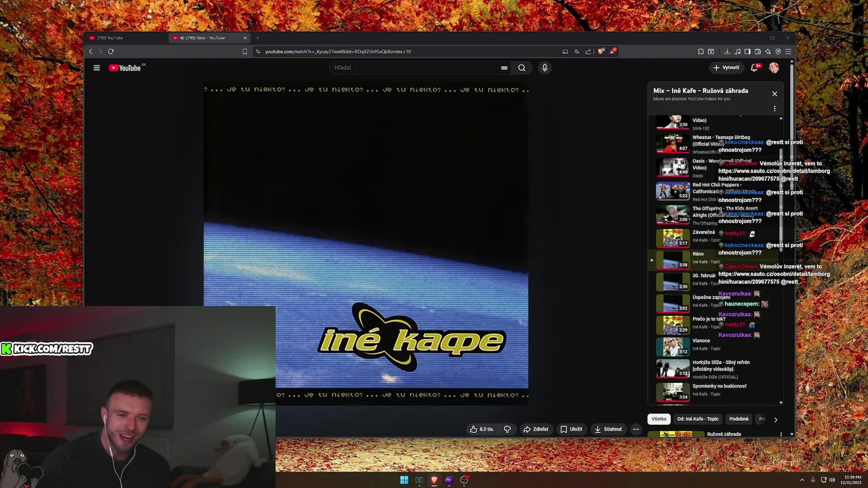The height and width of the screenshot is (488, 868).
Task: Play Wheatus - Teenage Dirtbag from playlist
Action: point(715,144)
